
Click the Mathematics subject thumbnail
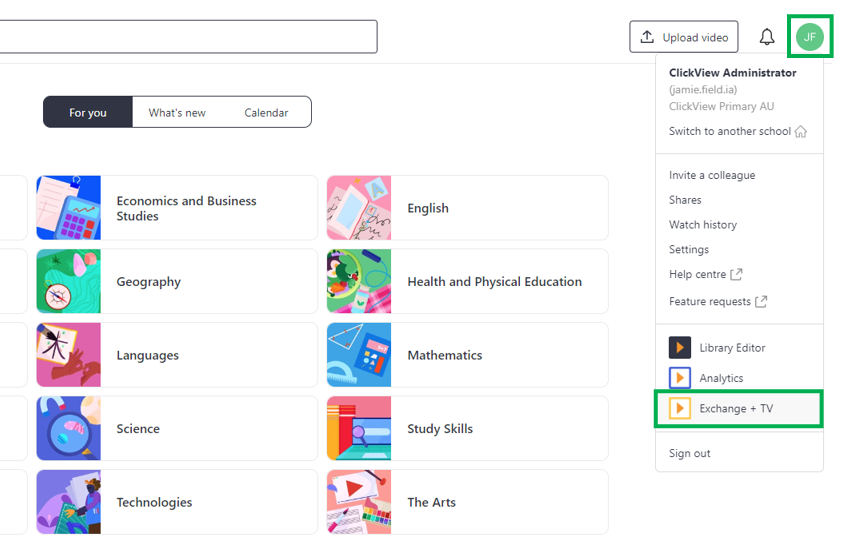pyautogui.click(x=359, y=355)
